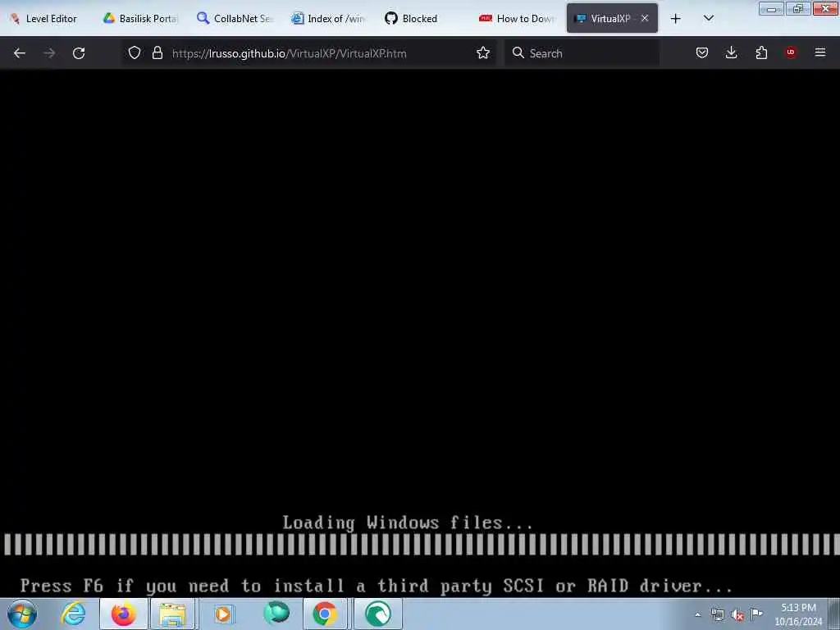840x630 pixels.
Task: Open the extensions puzzle-piece menu
Action: point(761,52)
